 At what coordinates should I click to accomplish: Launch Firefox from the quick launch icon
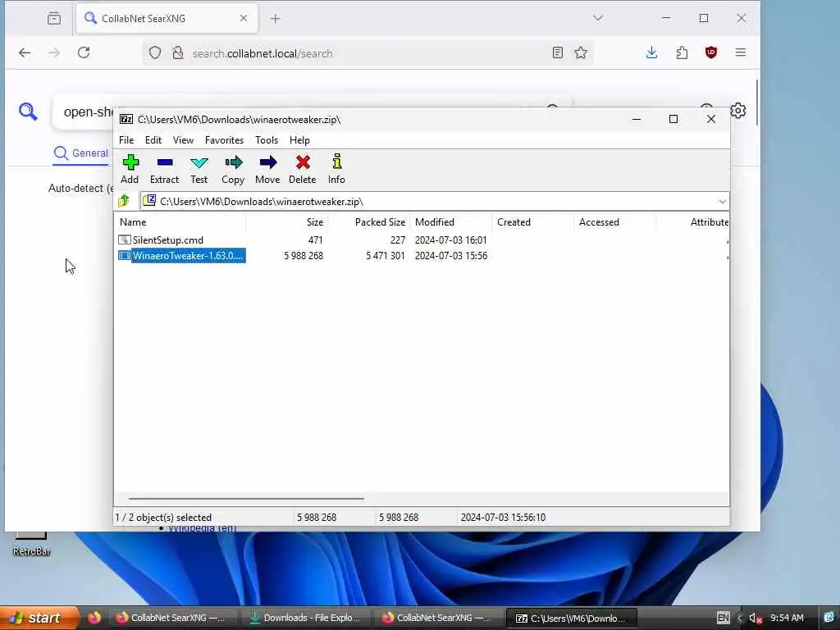pyautogui.click(x=94, y=618)
